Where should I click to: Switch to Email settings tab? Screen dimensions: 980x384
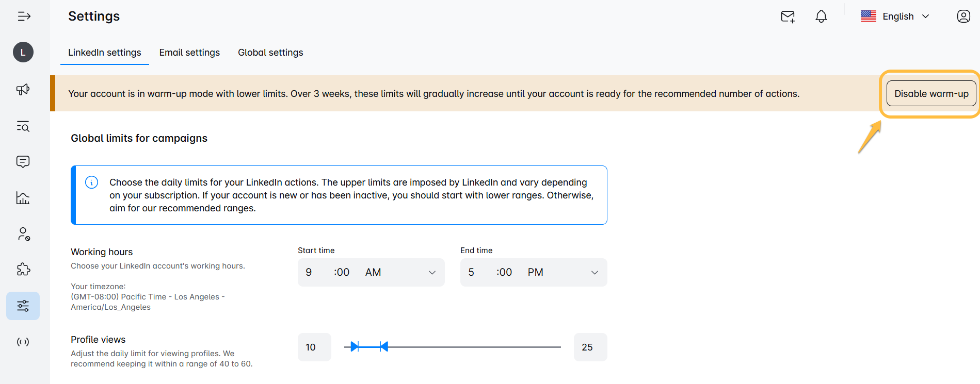(189, 53)
